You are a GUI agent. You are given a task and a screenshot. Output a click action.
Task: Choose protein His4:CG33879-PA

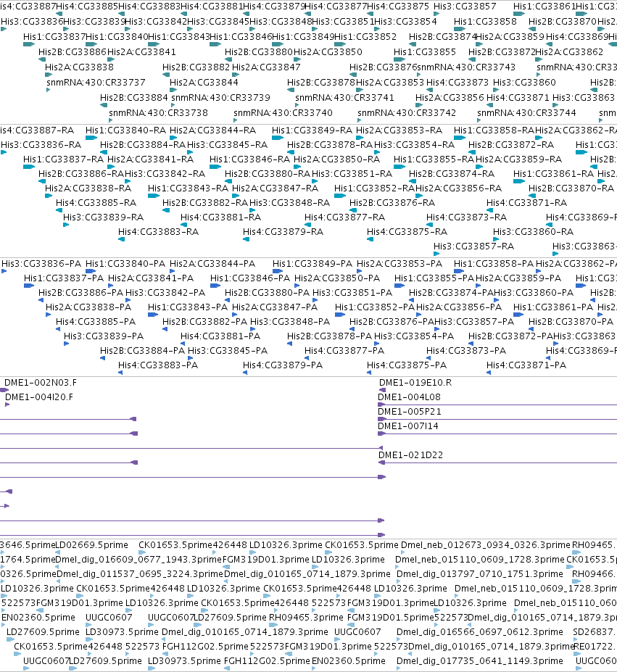click(x=283, y=365)
